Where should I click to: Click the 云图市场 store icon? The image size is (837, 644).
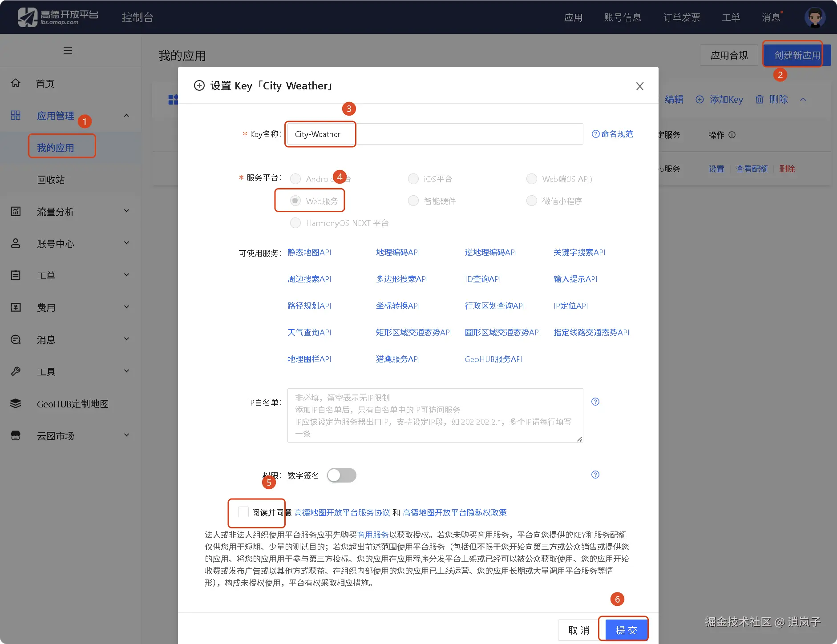click(16, 435)
